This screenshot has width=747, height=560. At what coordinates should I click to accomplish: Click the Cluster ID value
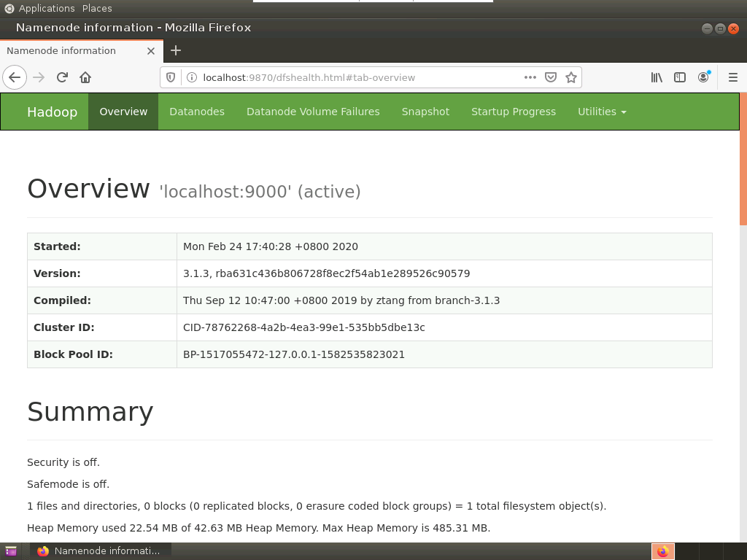point(304,327)
